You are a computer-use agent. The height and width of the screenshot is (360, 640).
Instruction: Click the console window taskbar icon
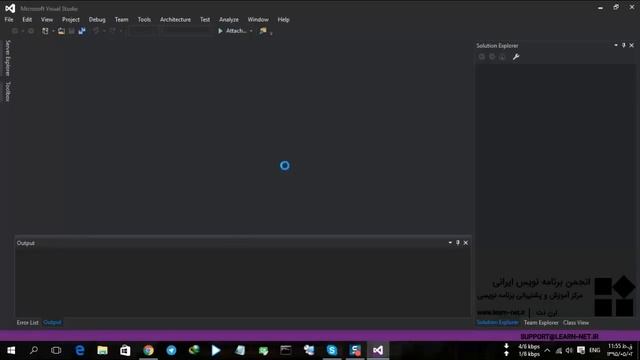286,350
